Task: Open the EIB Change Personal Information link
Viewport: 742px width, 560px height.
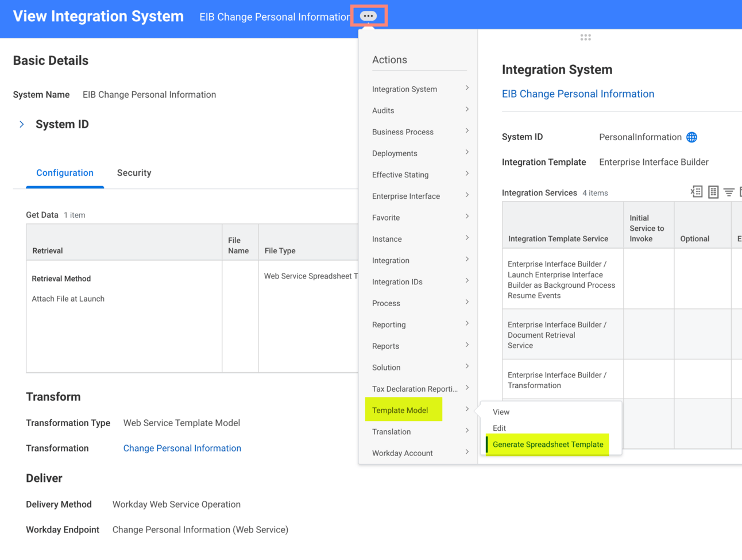Action: point(578,94)
